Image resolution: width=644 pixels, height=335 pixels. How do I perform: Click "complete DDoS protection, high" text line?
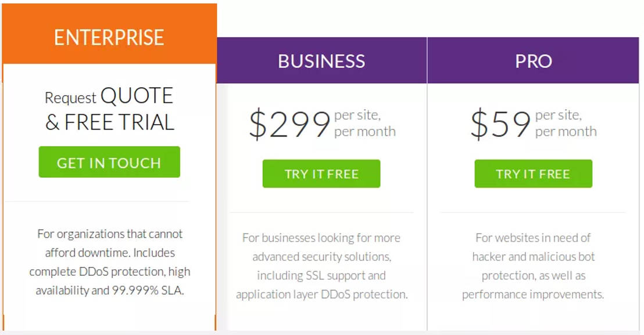[110, 272]
